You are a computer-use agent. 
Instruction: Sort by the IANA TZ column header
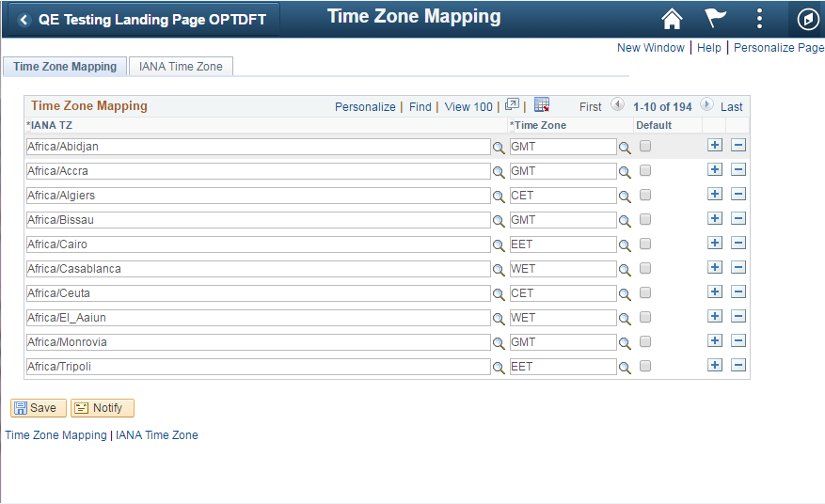click(50, 125)
